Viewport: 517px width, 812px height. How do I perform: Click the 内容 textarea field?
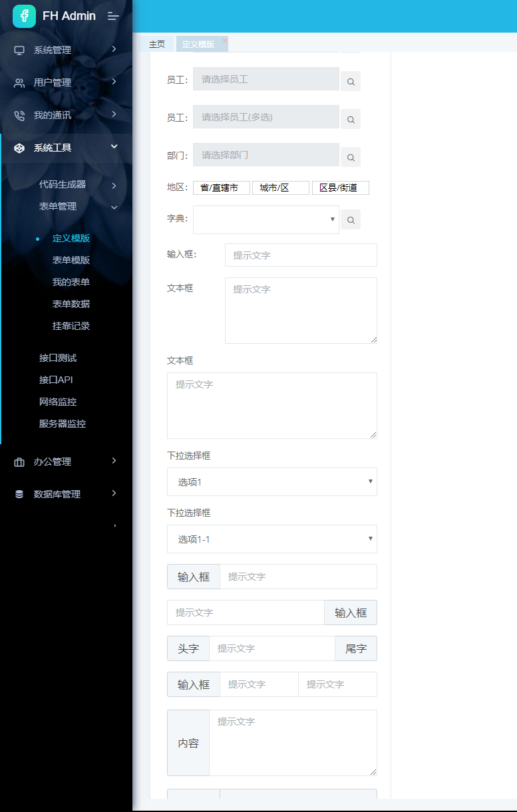[x=293, y=743]
